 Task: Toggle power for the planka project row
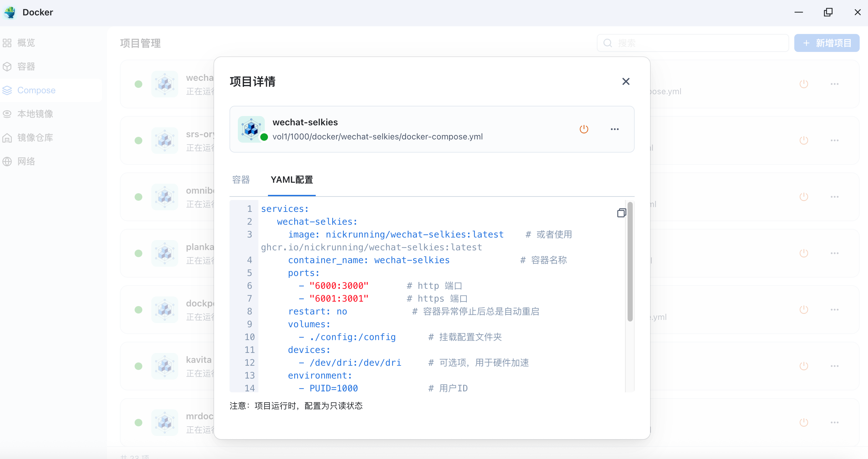pyautogui.click(x=804, y=253)
